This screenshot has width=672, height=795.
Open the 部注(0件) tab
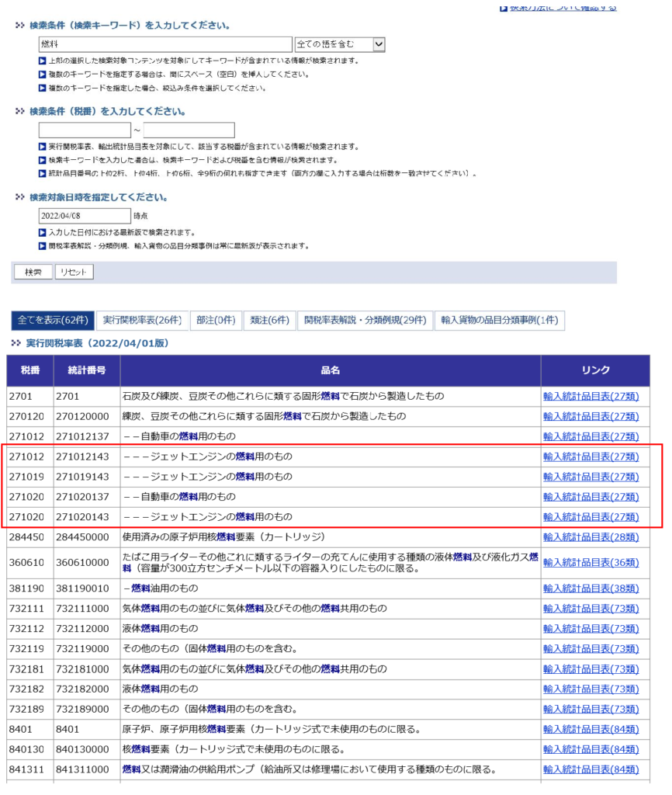click(x=215, y=321)
